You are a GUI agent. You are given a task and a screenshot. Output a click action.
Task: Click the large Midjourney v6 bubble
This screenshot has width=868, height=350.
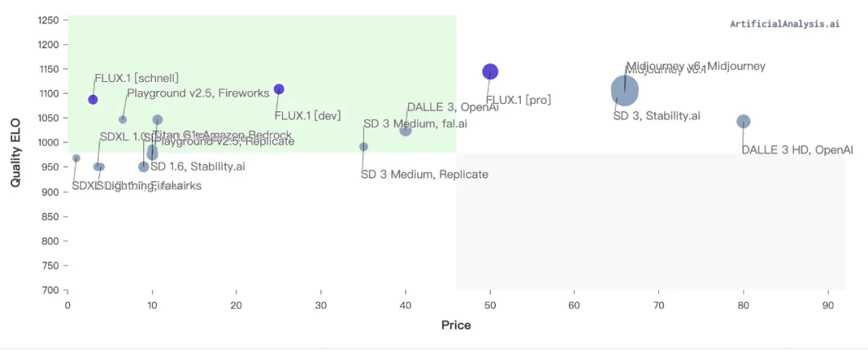625,90
